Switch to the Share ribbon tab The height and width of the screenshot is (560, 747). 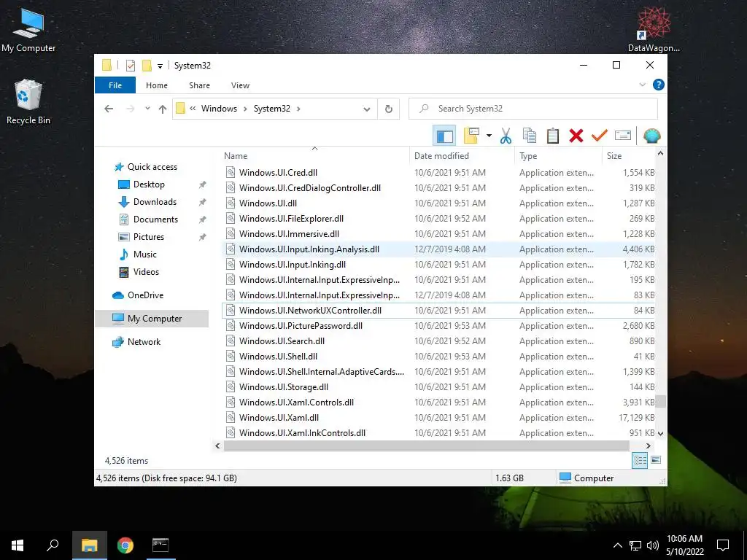pos(199,85)
